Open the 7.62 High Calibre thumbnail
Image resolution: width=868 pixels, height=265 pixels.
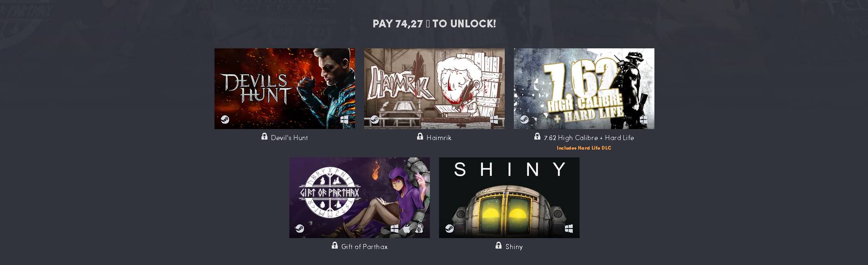pos(584,88)
